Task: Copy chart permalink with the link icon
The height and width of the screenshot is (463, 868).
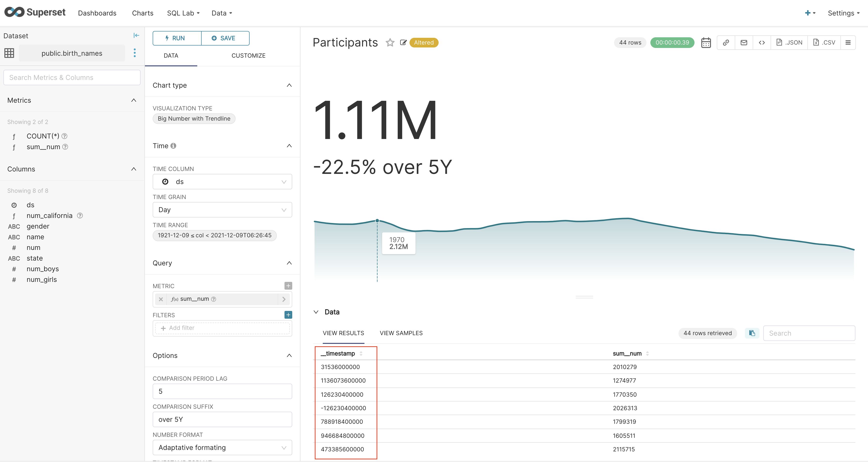Action: [x=726, y=42]
